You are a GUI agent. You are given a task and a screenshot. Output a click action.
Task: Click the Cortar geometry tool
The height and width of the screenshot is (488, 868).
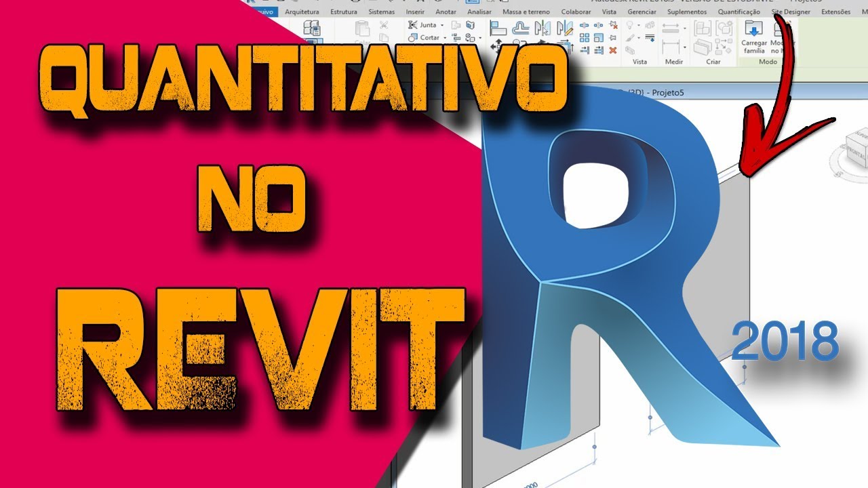[x=425, y=37]
